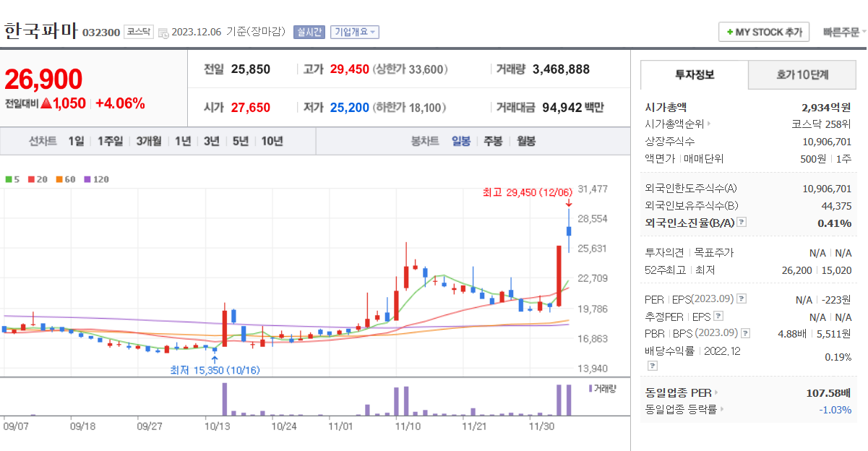
Task: Select 1주일 line chart period
Action: click(110, 141)
